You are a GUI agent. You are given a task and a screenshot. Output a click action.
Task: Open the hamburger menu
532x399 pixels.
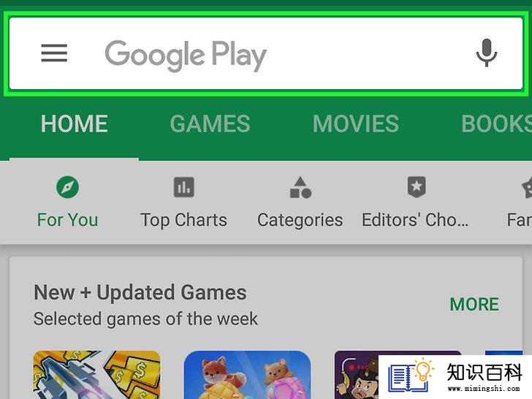tap(54, 53)
